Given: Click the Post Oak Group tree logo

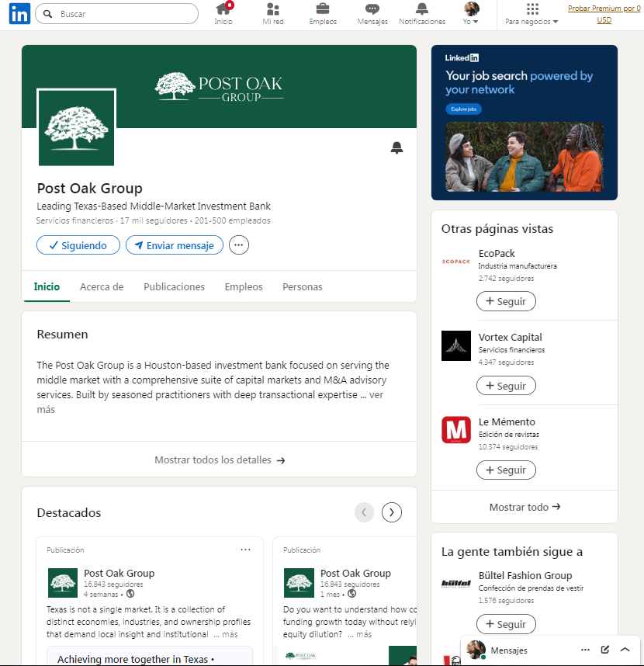Looking at the screenshot, I should point(76,128).
